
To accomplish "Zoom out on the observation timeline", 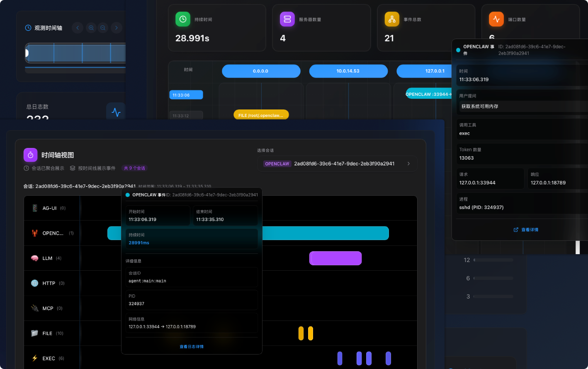I will (x=103, y=28).
